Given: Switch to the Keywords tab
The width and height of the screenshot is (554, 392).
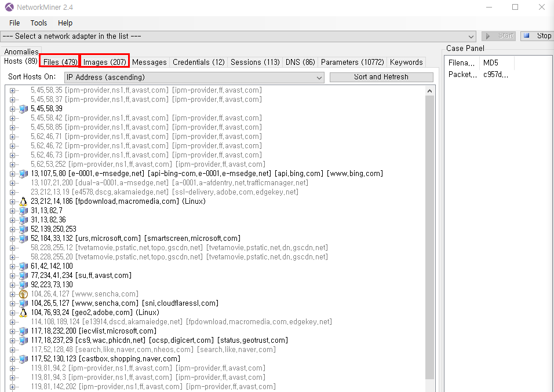Looking at the screenshot, I should tap(406, 62).
